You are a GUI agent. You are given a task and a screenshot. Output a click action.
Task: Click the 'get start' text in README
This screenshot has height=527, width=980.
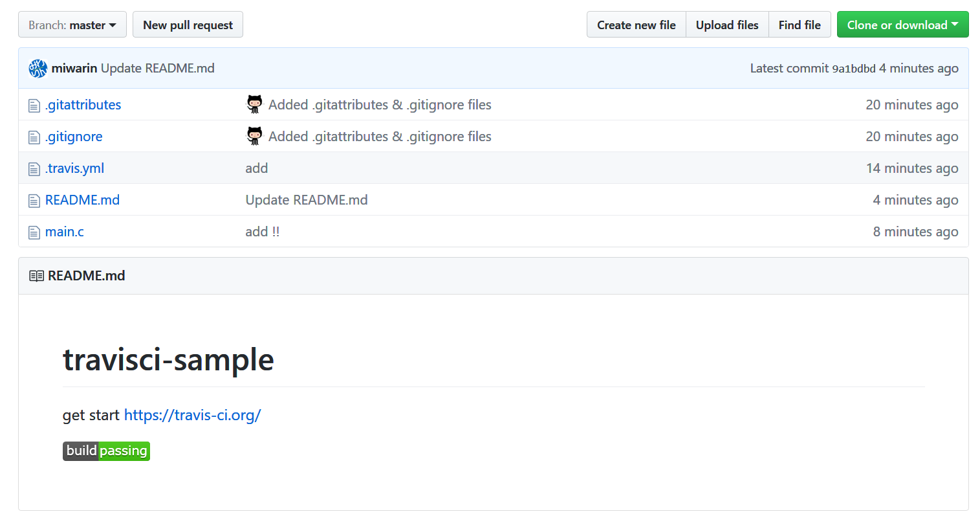point(91,415)
